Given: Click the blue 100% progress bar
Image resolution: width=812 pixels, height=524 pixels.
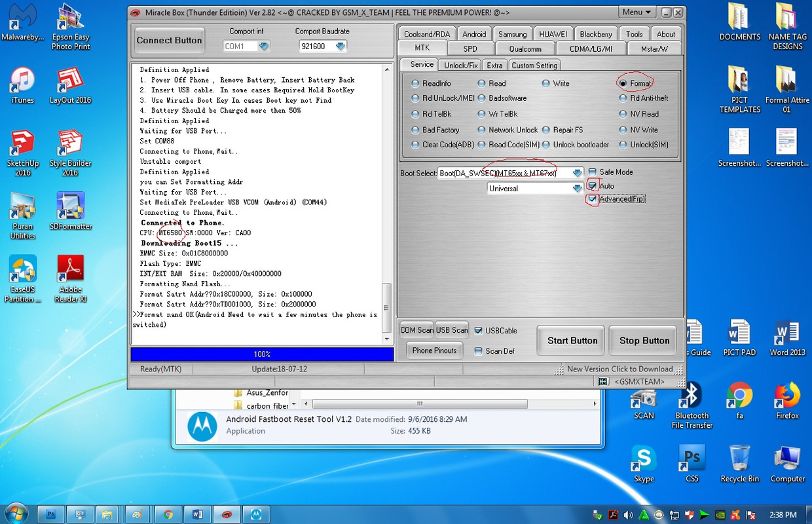Looking at the screenshot, I should [x=262, y=354].
